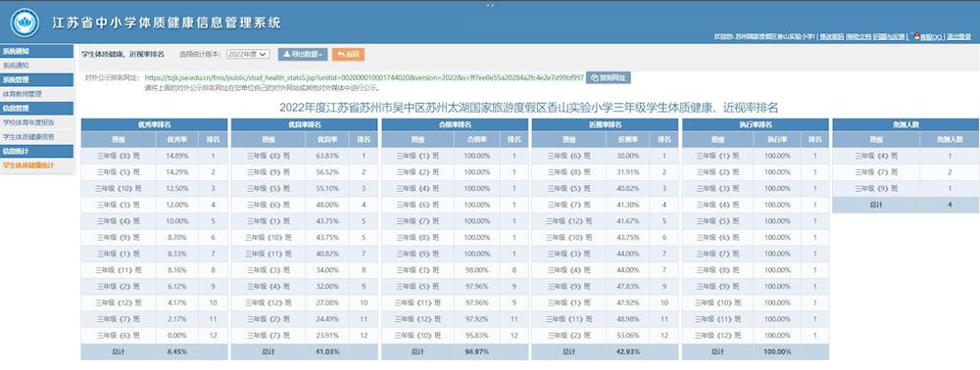
Task: Open the 2022年度 statistics version dropdown
Action: click(x=248, y=54)
